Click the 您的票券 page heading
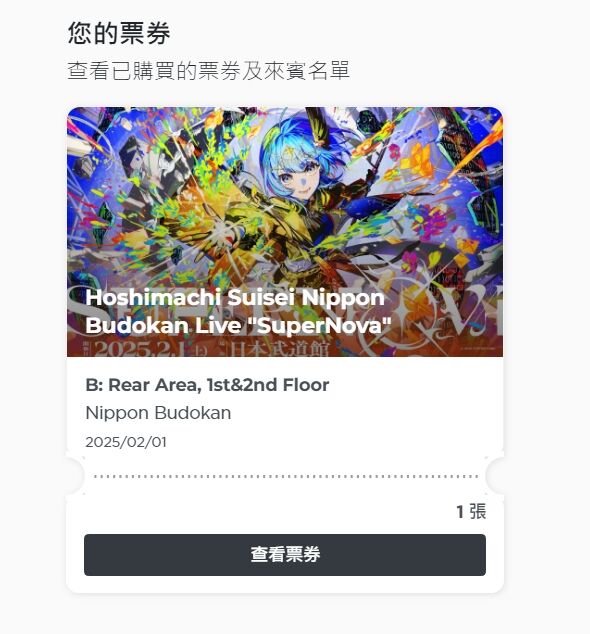 pos(119,33)
